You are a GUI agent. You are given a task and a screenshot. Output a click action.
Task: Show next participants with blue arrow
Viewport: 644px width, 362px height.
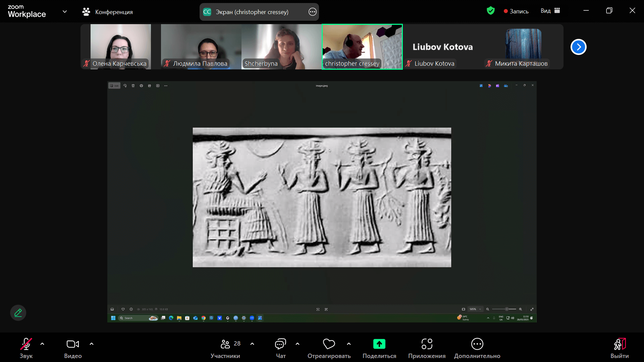click(579, 47)
